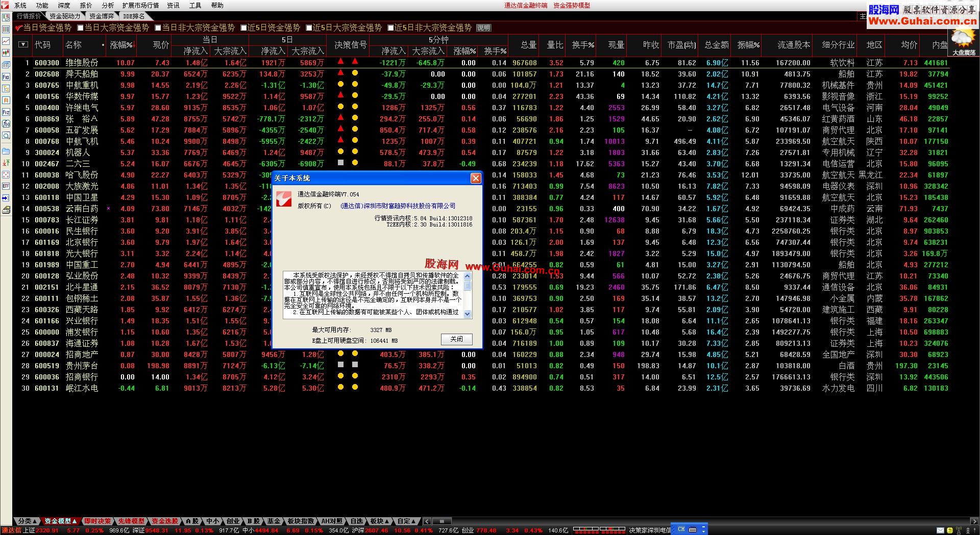
Task: Sort by the 涨幅% column header
Action: tap(121, 45)
